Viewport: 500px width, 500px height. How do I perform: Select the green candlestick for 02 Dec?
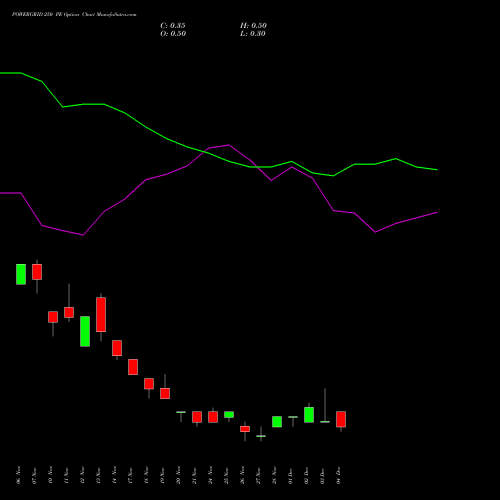(x=309, y=415)
